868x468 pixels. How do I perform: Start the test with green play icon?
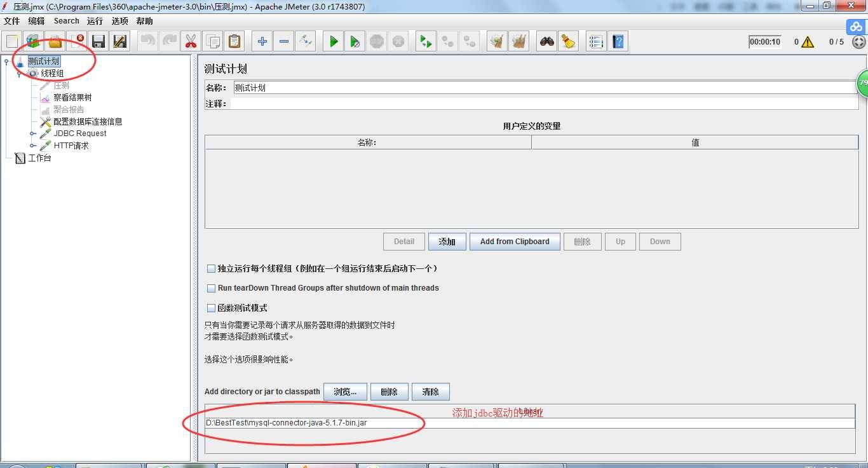click(333, 42)
